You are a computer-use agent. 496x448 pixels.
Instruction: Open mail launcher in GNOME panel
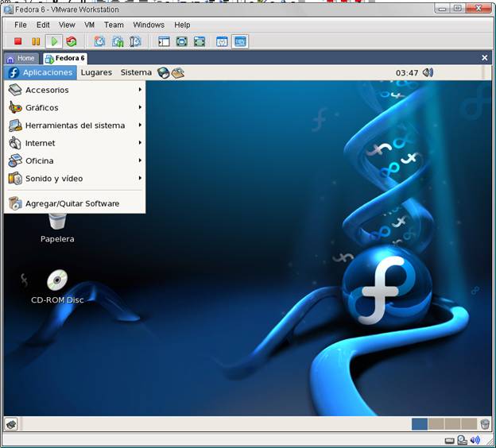click(178, 73)
